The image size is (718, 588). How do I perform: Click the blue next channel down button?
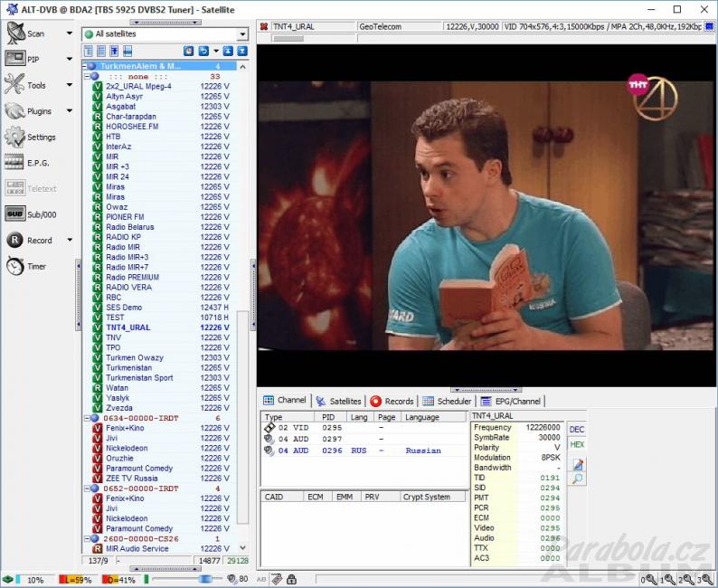242,52
